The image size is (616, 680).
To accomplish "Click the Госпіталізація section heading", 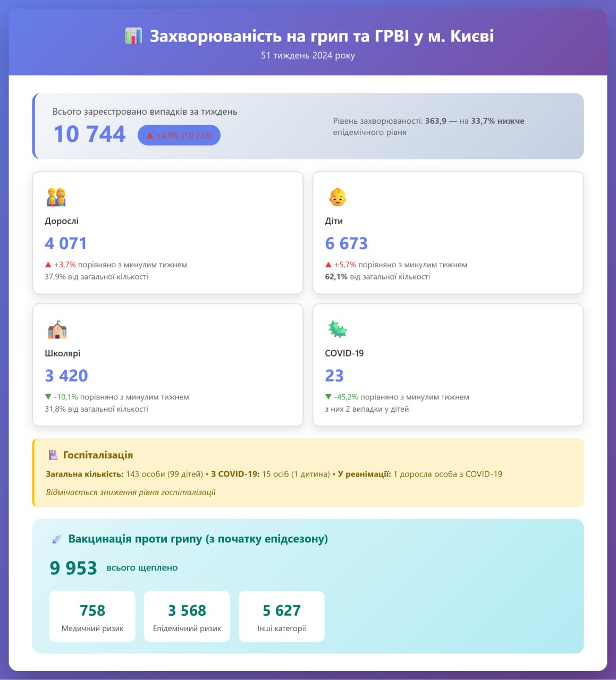I will (98, 455).
